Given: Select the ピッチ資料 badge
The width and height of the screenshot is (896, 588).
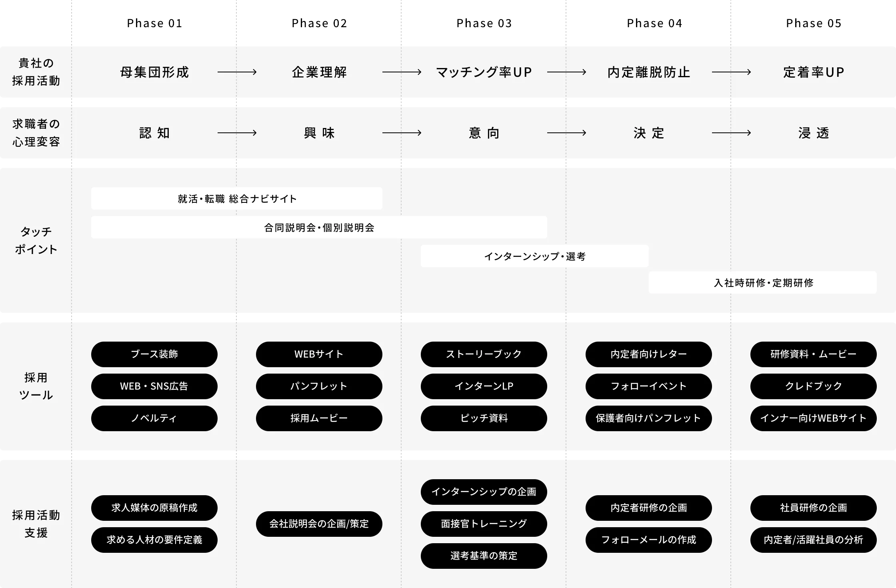Looking at the screenshot, I should point(484,418).
